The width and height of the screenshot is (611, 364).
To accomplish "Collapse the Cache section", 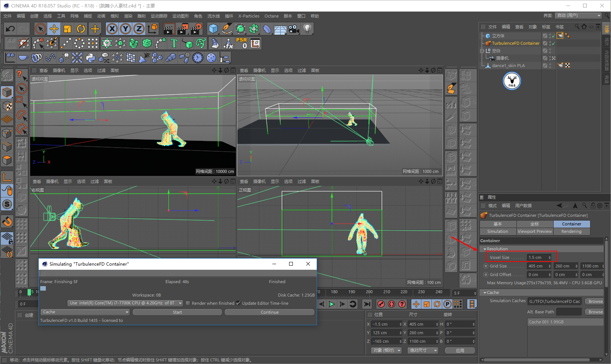I will (485, 292).
